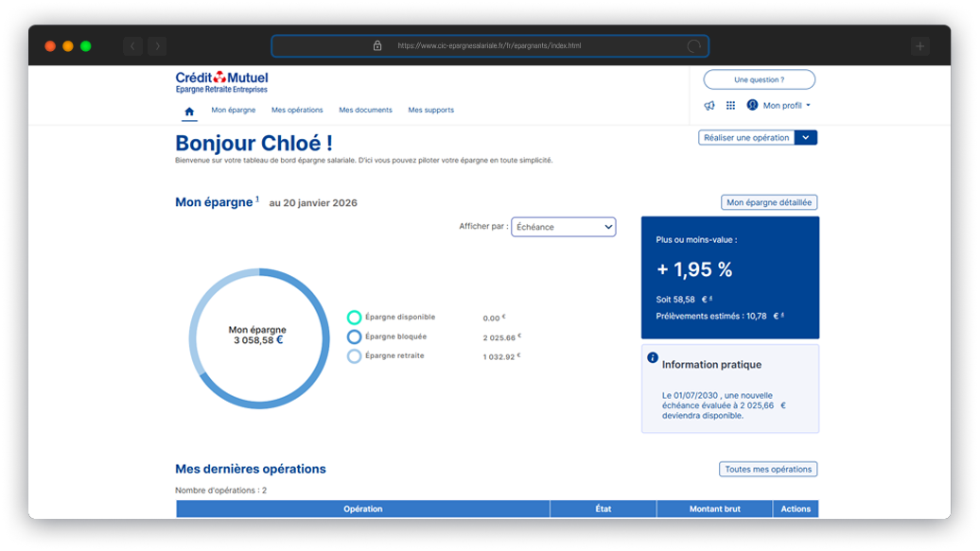Open the apps grid icon
The width and height of the screenshot is (980, 551).
click(730, 106)
